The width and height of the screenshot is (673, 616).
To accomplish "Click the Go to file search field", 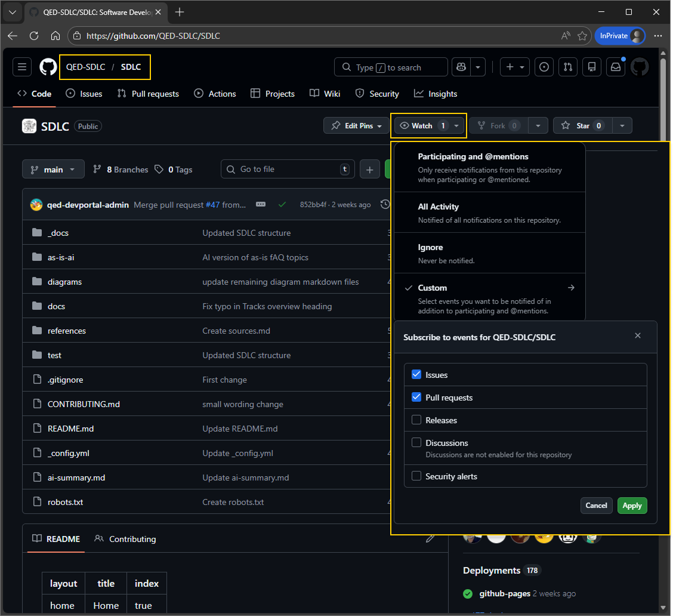I will (286, 169).
